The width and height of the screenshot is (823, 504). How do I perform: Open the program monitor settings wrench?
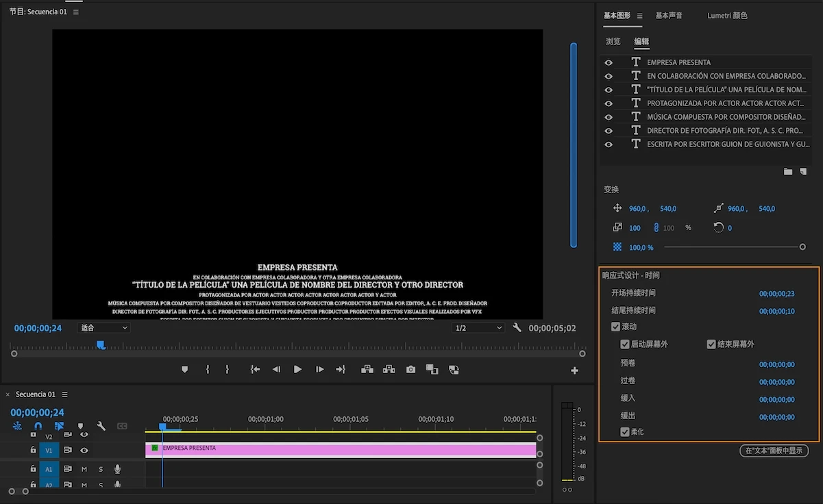(517, 328)
